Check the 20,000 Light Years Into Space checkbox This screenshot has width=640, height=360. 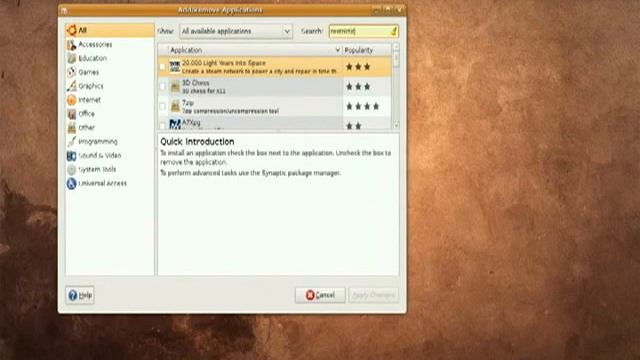[162, 67]
